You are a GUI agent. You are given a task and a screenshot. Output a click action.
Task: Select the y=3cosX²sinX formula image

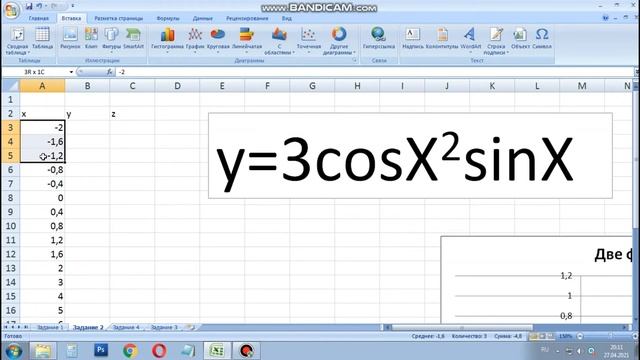(x=410, y=156)
